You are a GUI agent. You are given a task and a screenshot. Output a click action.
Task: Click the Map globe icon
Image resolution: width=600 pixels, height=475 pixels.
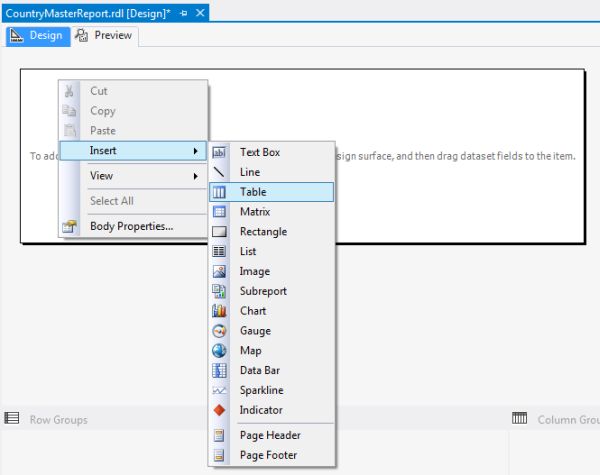pos(219,351)
